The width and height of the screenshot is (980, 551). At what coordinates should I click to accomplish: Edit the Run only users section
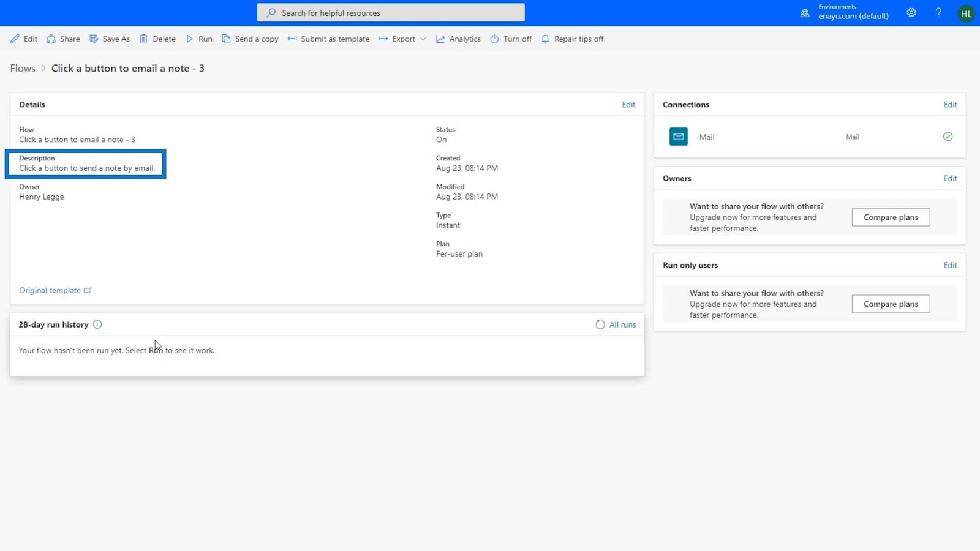click(x=950, y=265)
